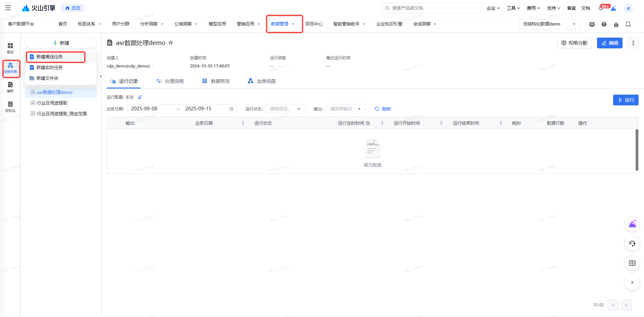Click the 刷新 refresh link
The height and width of the screenshot is (317, 644).
(x=383, y=109)
